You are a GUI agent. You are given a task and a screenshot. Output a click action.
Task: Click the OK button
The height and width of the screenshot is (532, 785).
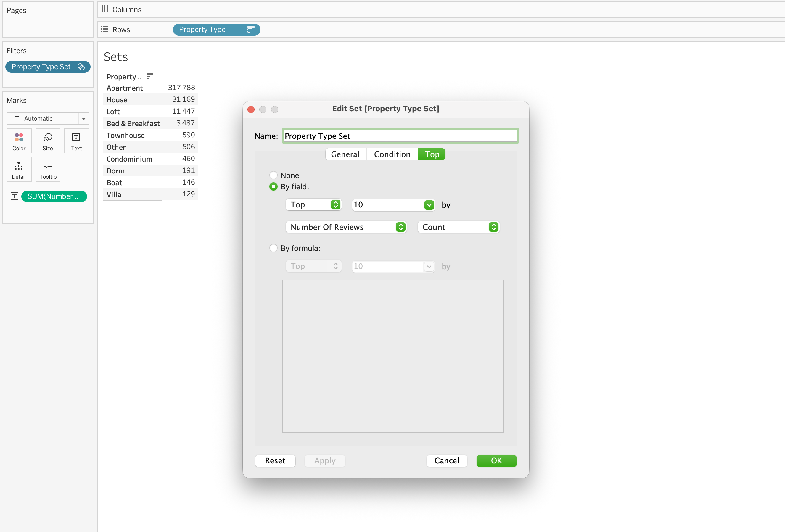tap(496, 461)
